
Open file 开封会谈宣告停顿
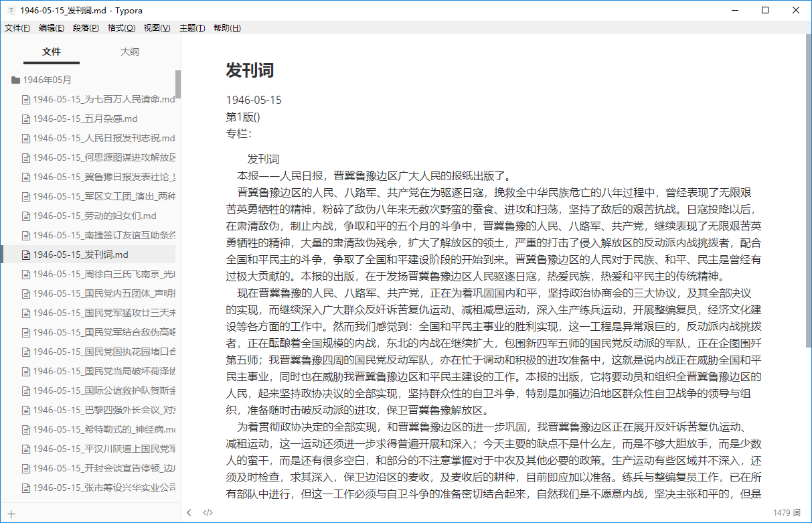click(x=98, y=468)
